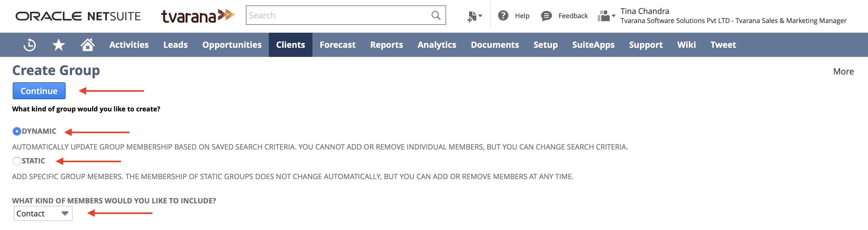Open the Leads menu

(x=175, y=45)
